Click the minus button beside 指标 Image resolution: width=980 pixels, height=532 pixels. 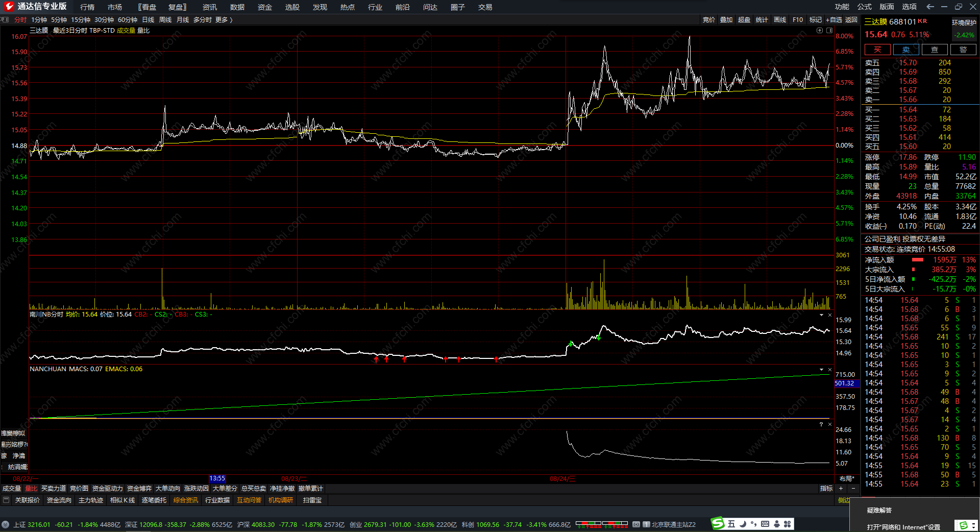pos(853,489)
